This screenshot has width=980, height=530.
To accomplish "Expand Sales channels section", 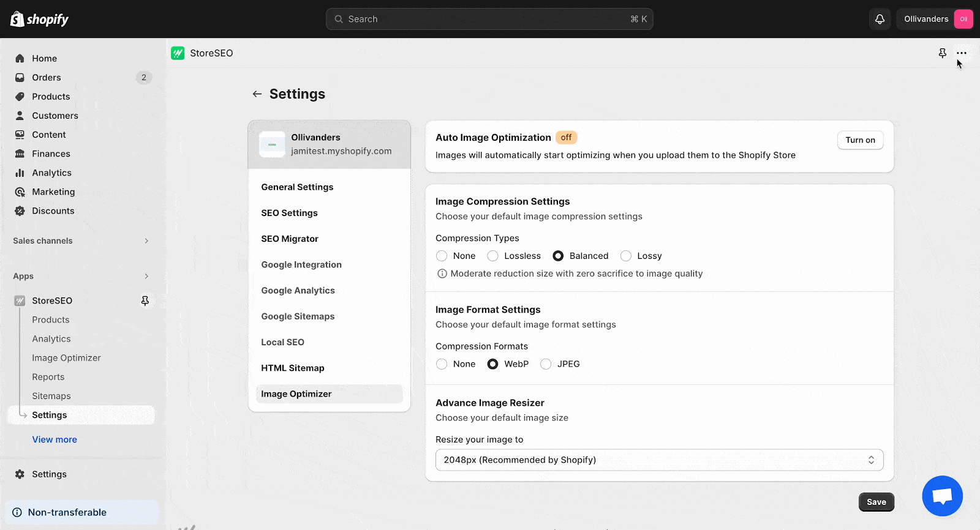I will (146, 241).
